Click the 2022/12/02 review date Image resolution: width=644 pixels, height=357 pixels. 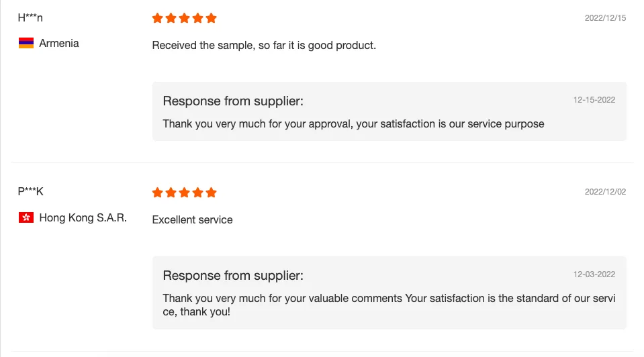[x=605, y=192]
